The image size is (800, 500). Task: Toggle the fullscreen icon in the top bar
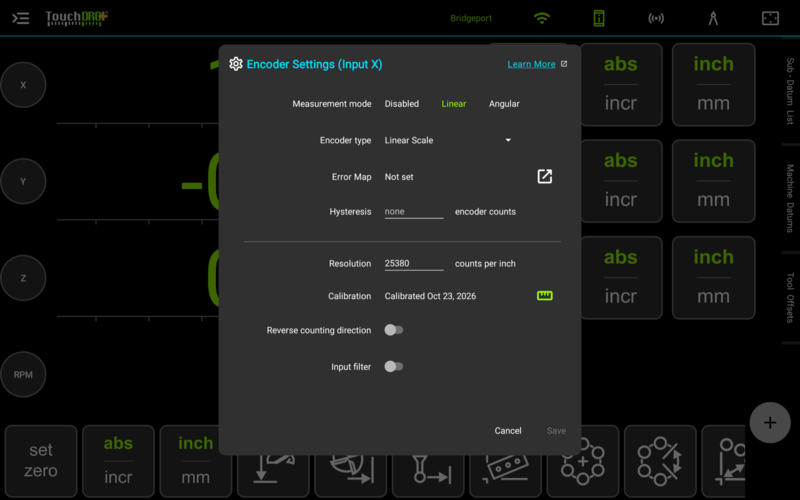(x=770, y=18)
